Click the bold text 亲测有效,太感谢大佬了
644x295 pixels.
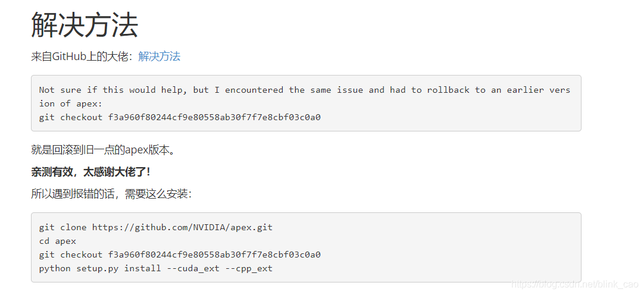point(90,172)
